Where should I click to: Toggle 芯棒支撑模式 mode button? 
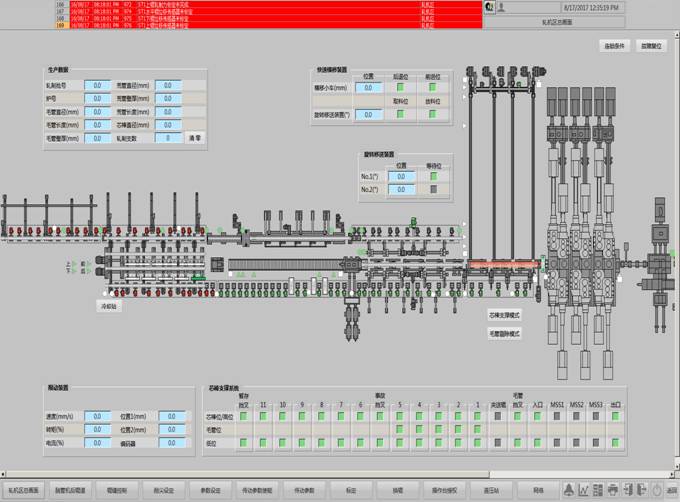pos(505,314)
